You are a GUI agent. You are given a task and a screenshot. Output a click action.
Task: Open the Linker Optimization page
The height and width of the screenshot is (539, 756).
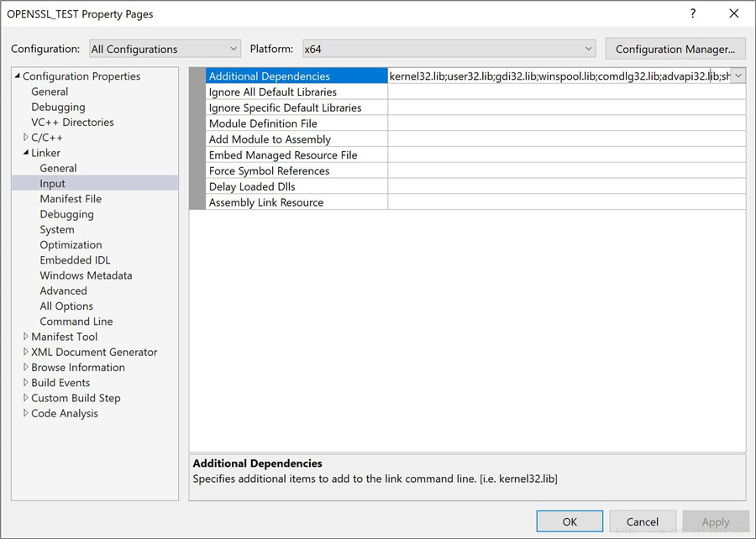(71, 244)
